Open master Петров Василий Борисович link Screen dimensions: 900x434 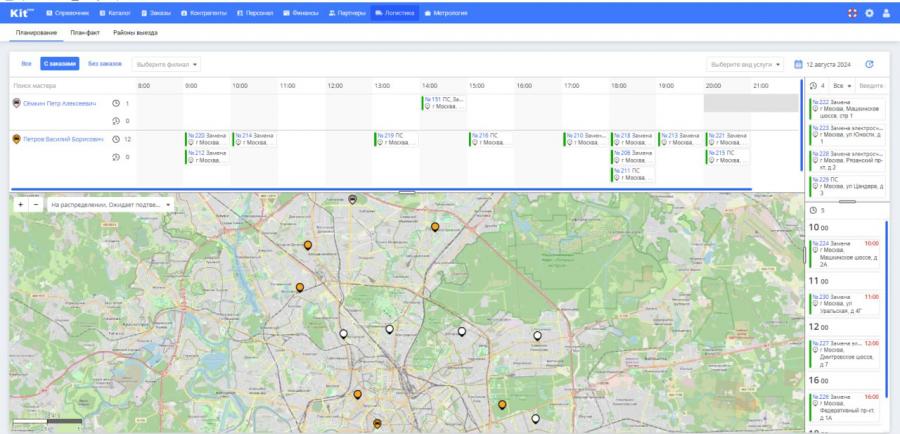pyautogui.click(x=64, y=139)
